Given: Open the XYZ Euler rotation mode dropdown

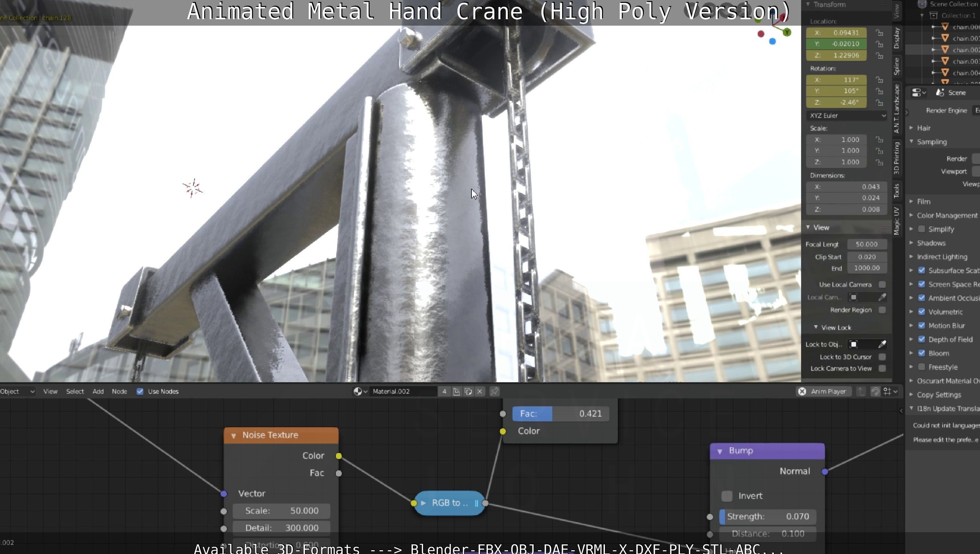Looking at the screenshot, I should point(846,115).
